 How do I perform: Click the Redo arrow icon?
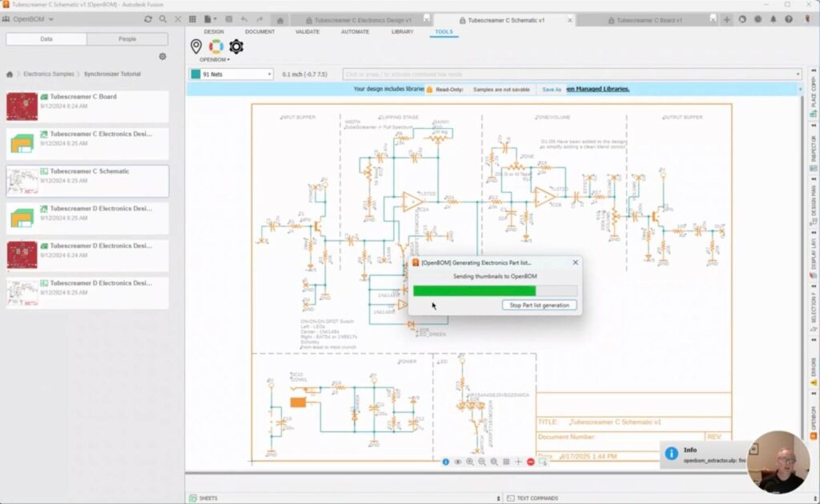click(x=260, y=19)
